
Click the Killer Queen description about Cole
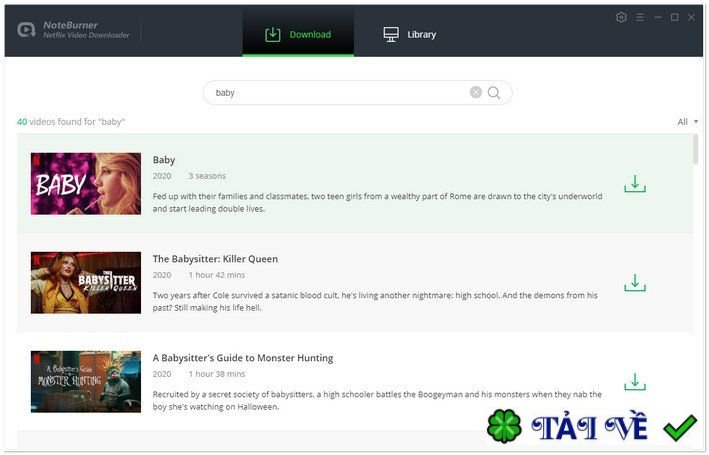tap(375, 301)
